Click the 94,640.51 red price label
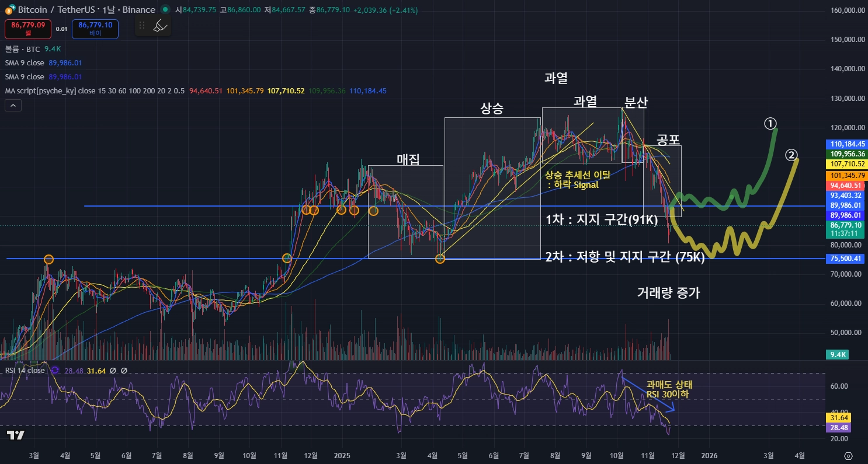This screenshot has width=868, height=464. pos(846,186)
